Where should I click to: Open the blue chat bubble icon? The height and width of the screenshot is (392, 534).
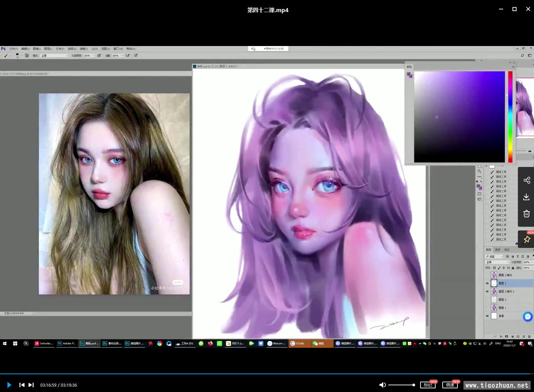pyautogui.click(x=528, y=316)
